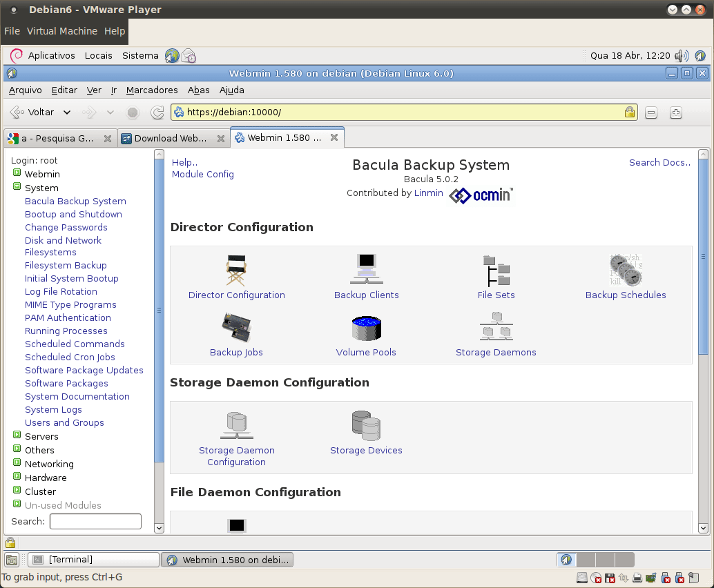The width and height of the screenshot is (714, 588).
Task: Open the Abas menu
Action: tap(199, 90)
